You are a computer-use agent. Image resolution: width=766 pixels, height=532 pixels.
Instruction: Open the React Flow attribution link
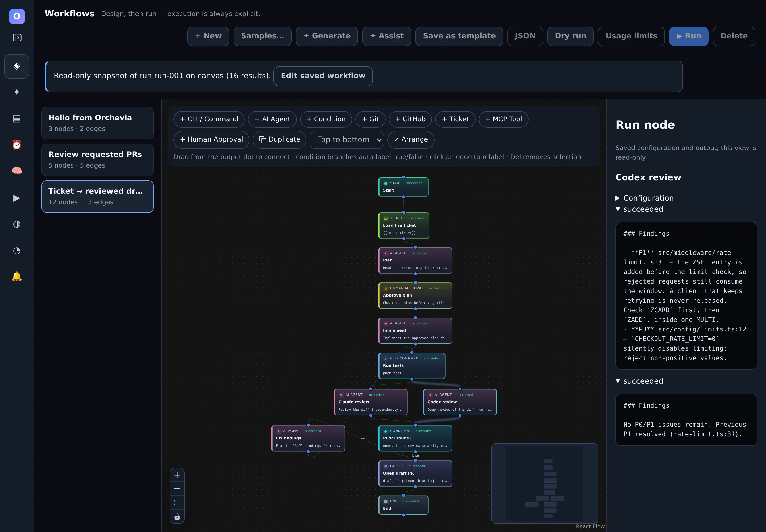[590, 527]
